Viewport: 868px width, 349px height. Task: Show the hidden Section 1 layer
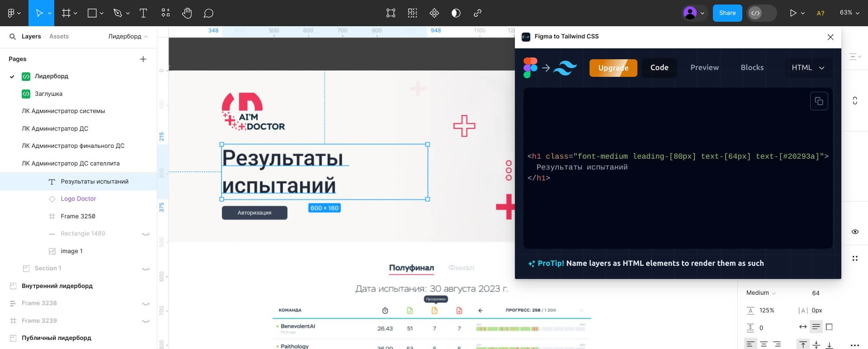146,269
